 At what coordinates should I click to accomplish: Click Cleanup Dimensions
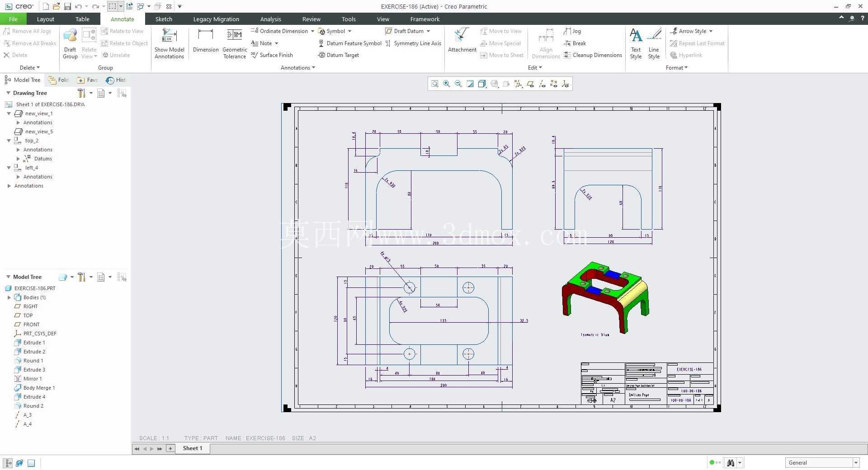point(593,55)
